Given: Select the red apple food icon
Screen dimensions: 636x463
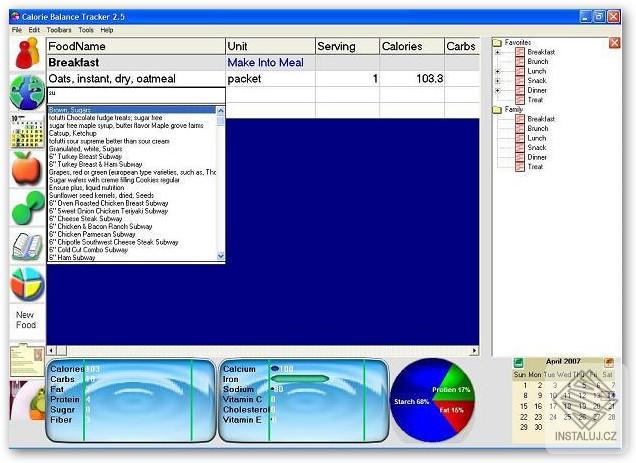Looking at the screenshot, I should click(27, 168).
